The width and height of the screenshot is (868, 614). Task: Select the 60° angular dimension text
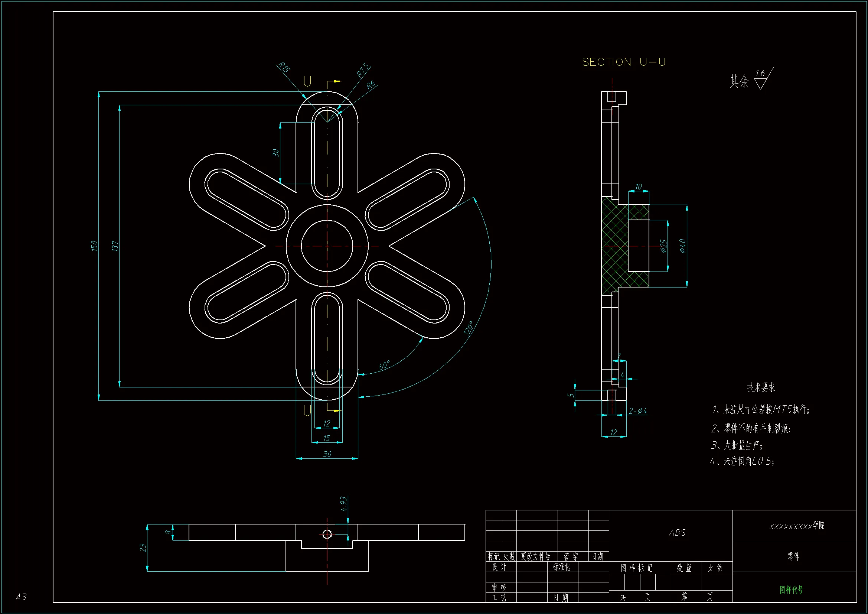[385, 366]
